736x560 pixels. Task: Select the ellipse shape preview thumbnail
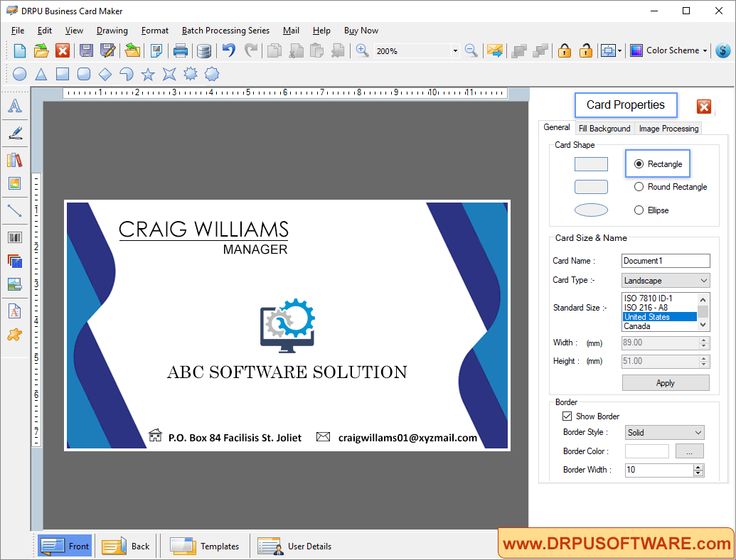[x=591, y=210]
